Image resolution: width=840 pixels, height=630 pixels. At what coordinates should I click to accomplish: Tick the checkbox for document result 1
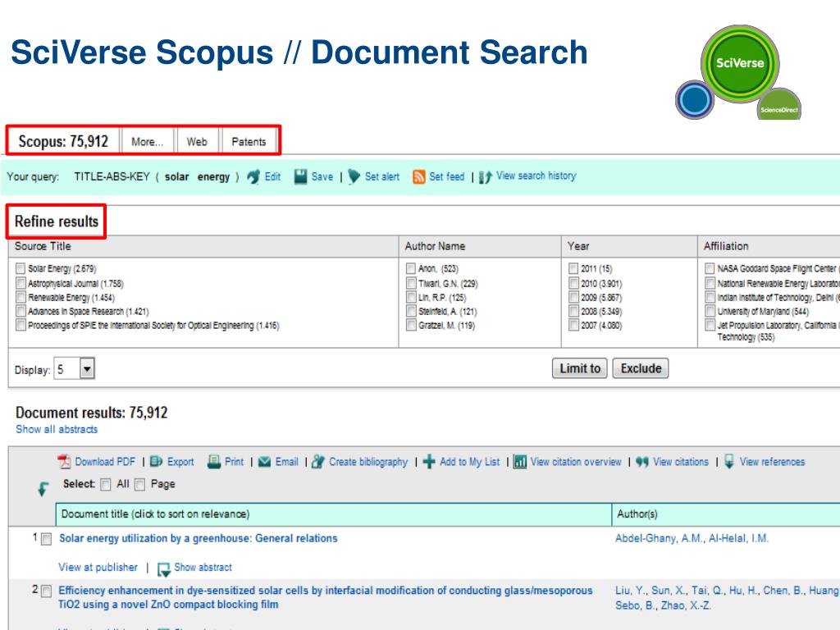click(x=47, y=539)
